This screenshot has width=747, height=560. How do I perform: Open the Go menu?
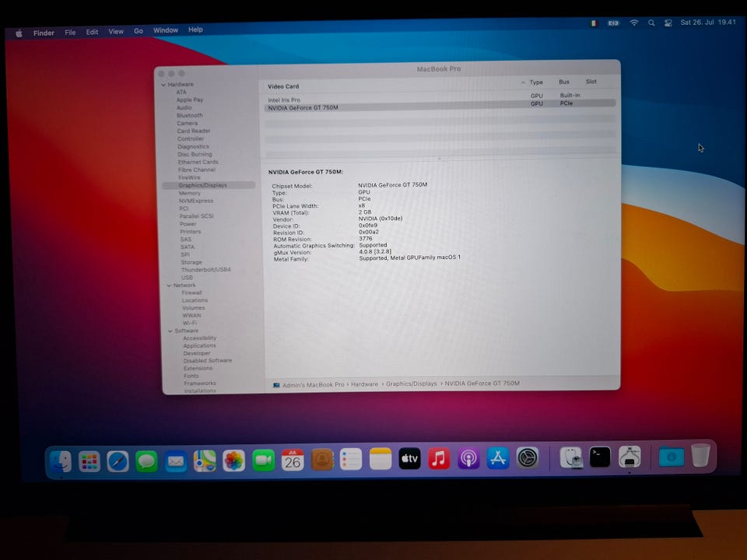(139, 31)
